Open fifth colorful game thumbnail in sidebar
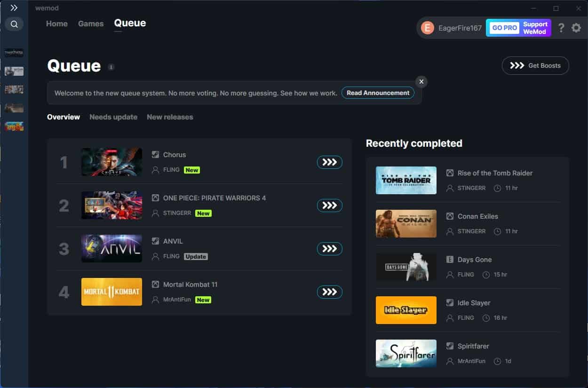The image size is (588, 388). coord(14,126)
